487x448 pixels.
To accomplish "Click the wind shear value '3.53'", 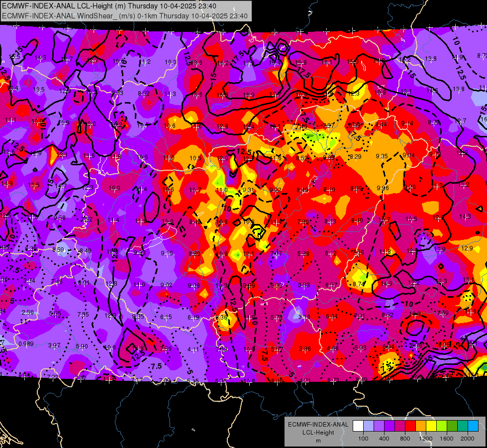I will [304, 285].
